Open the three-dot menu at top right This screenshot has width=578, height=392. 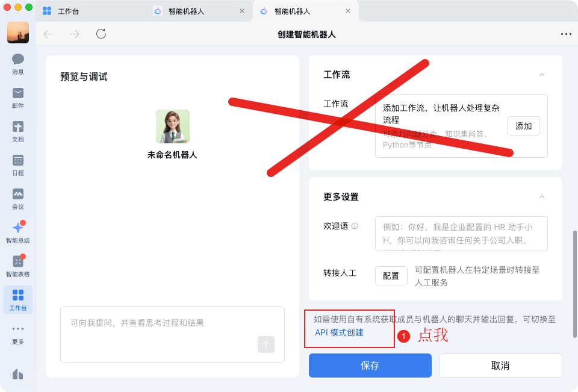point(565,34)
